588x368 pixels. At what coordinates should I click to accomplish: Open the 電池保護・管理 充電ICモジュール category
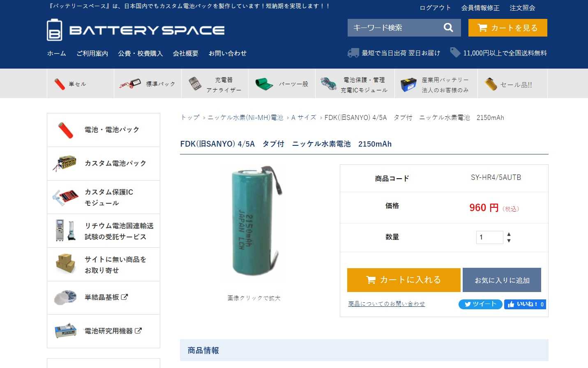click(355, 84)
